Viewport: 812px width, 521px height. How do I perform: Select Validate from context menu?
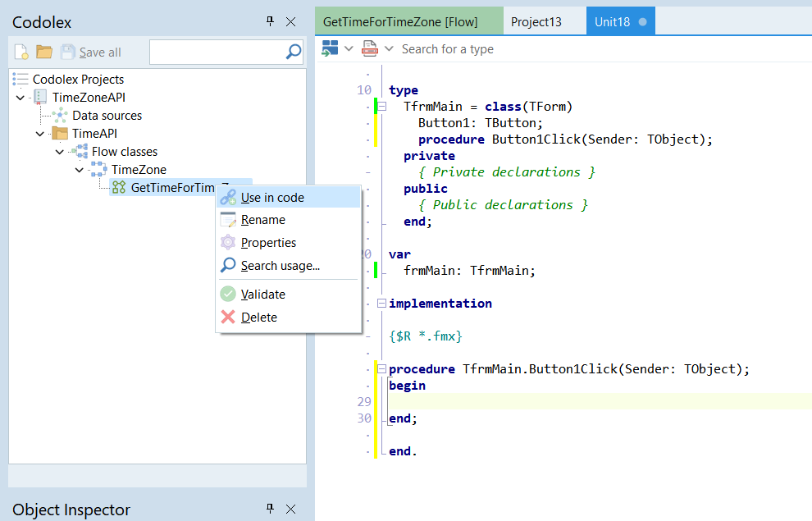tap(289, 294)
